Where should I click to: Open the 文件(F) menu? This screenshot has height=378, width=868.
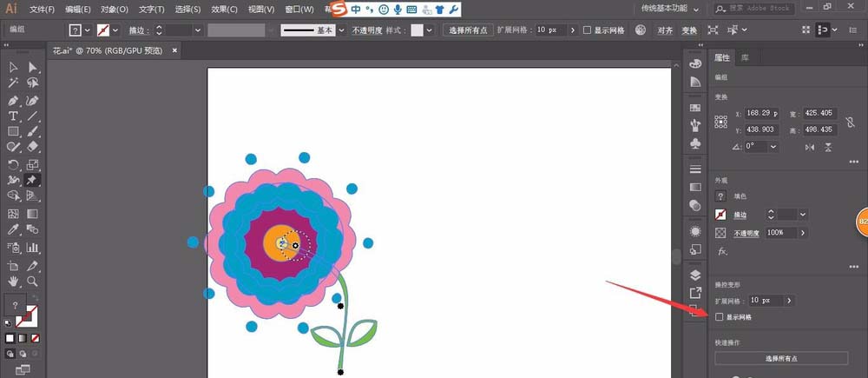(42, 10)
